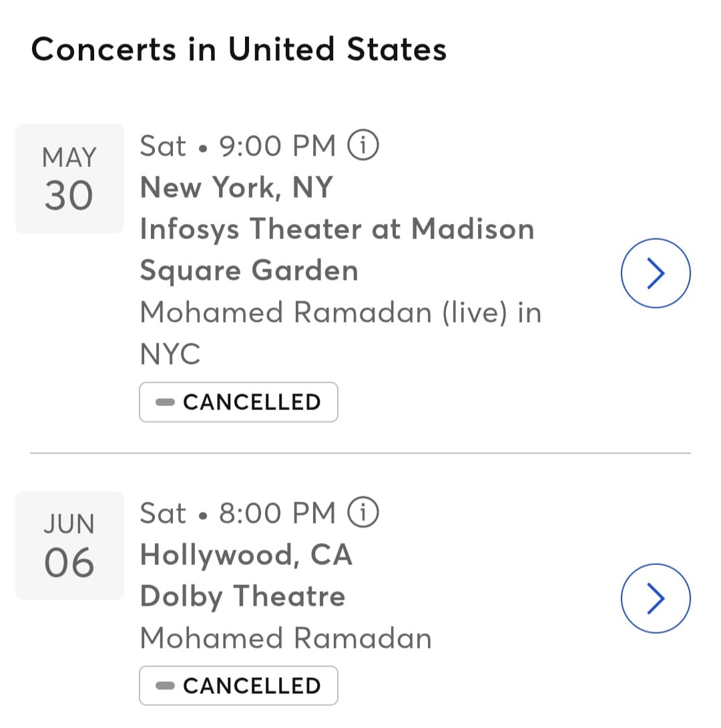Screen dimensions: 721x728
Task: Select the MAY 30 date tile
Action: [x=69, y=179]
